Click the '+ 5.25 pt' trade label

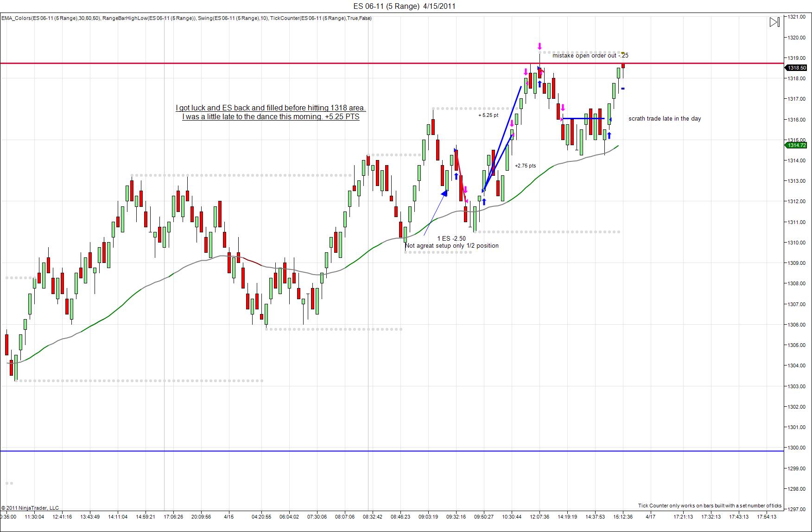[x=488, y=115]
